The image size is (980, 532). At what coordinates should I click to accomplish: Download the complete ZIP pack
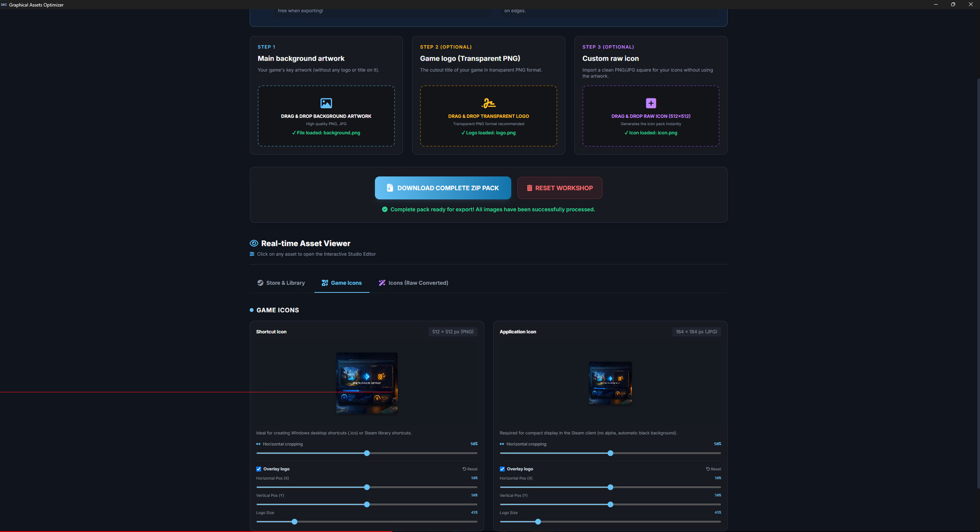[x=443, y=188]
